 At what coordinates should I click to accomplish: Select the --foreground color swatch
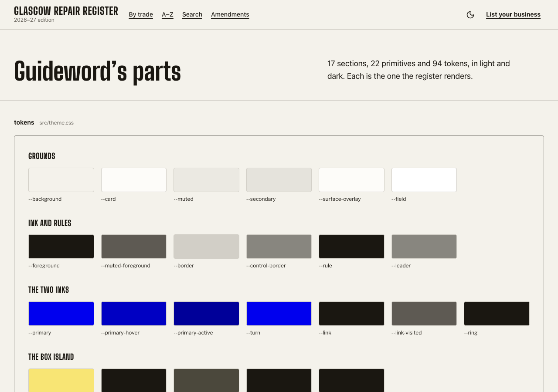(x=61, y=247)
